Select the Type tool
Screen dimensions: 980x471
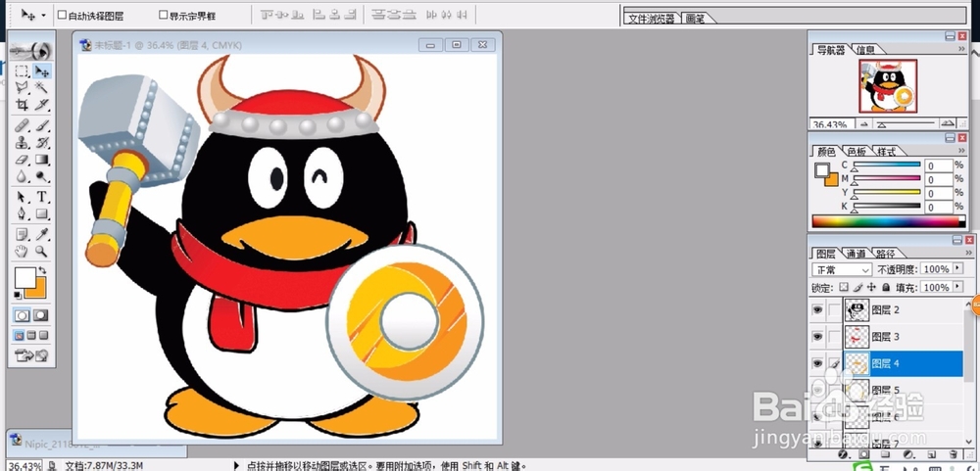click(x=42, y=197)
